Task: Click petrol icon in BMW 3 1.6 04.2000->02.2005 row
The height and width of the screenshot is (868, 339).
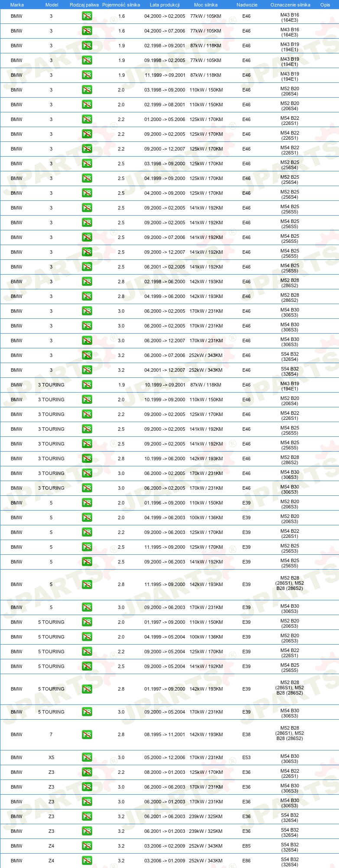Action: [x=87, y=16]
